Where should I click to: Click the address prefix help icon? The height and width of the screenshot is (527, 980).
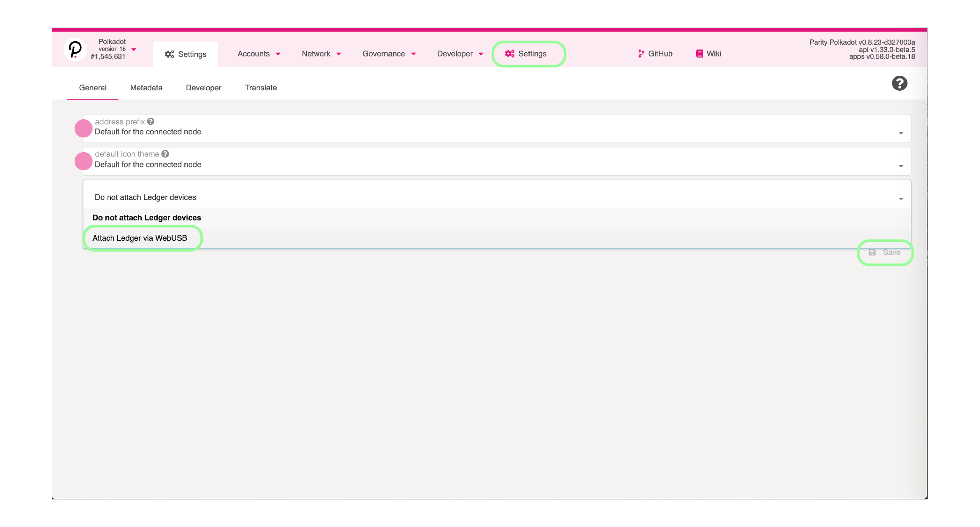[151, 121]
